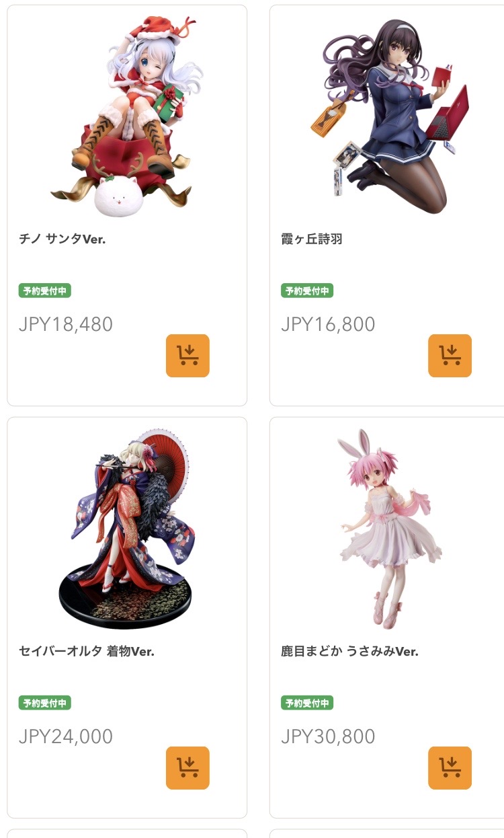Click 予約受付中 badge under 鹿目まどか
The height and width of the screenshot is (838, 504).
click(x=307, y=703)
